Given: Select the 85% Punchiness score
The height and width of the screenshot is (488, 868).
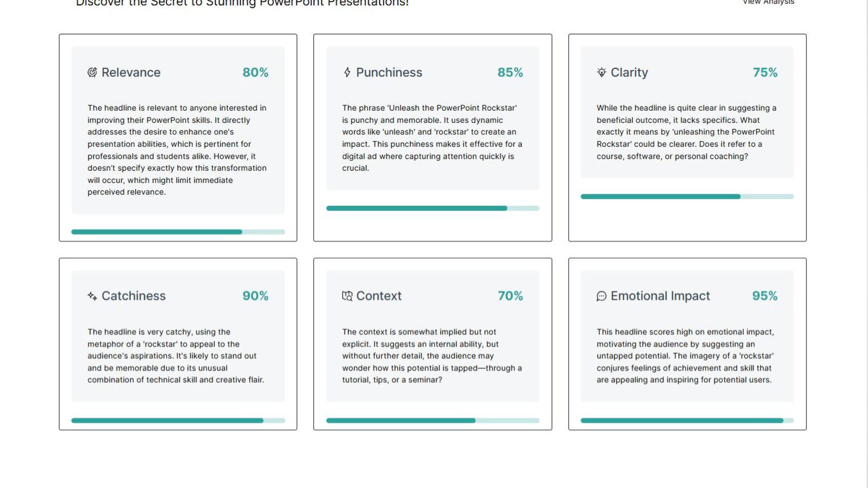Looking at the screenshot, I should coord(510,72).
